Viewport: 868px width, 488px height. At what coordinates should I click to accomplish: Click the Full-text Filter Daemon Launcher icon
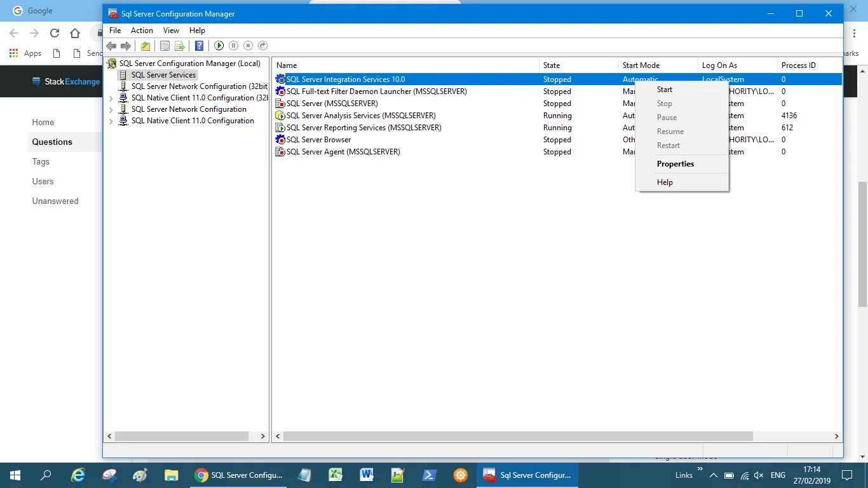[x=280, y=91]
